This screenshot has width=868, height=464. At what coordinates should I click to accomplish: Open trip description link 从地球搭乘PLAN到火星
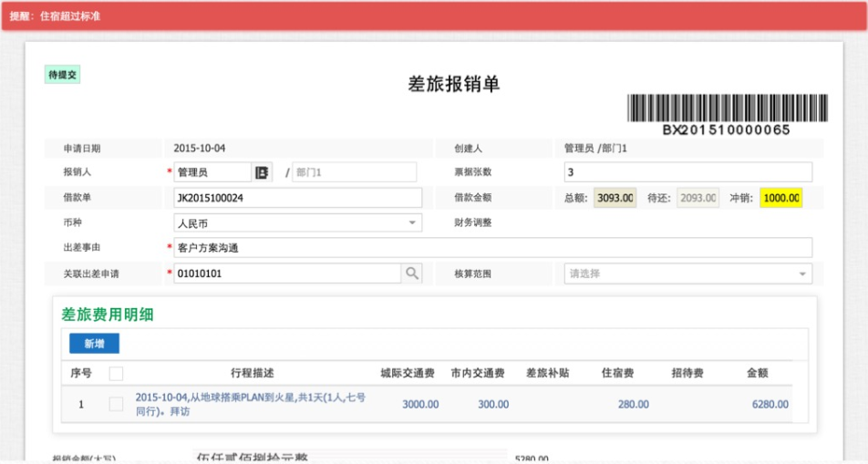pyautogui.click(x=250, y=404)
